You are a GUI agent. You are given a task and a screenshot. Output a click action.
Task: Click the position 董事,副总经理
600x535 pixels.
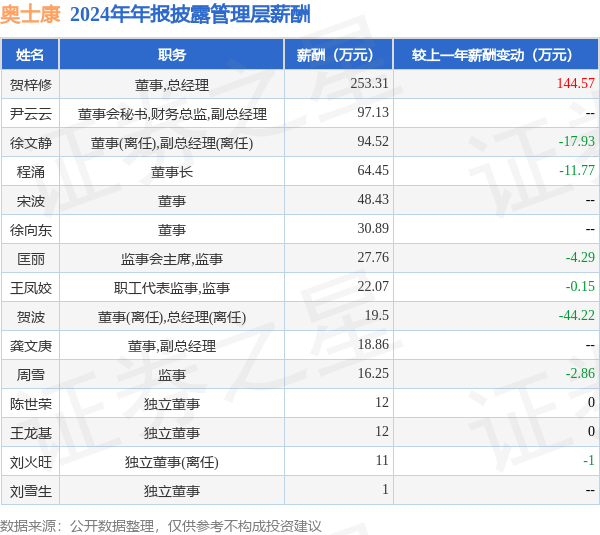[172, 346]
